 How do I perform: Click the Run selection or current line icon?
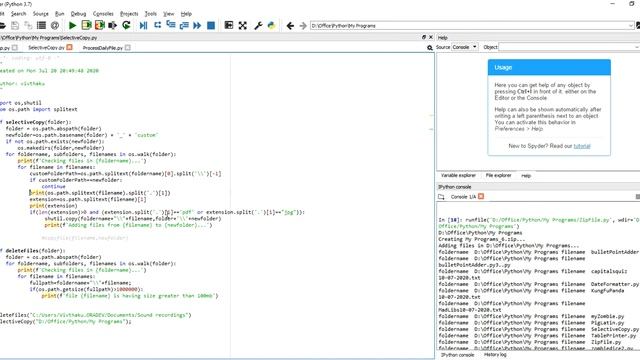(x=112, y=25)
